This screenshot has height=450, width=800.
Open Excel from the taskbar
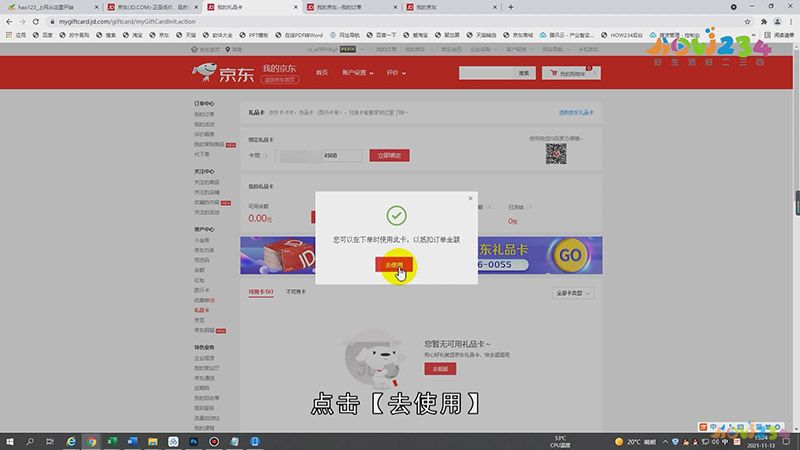click(x=112, y=441)
